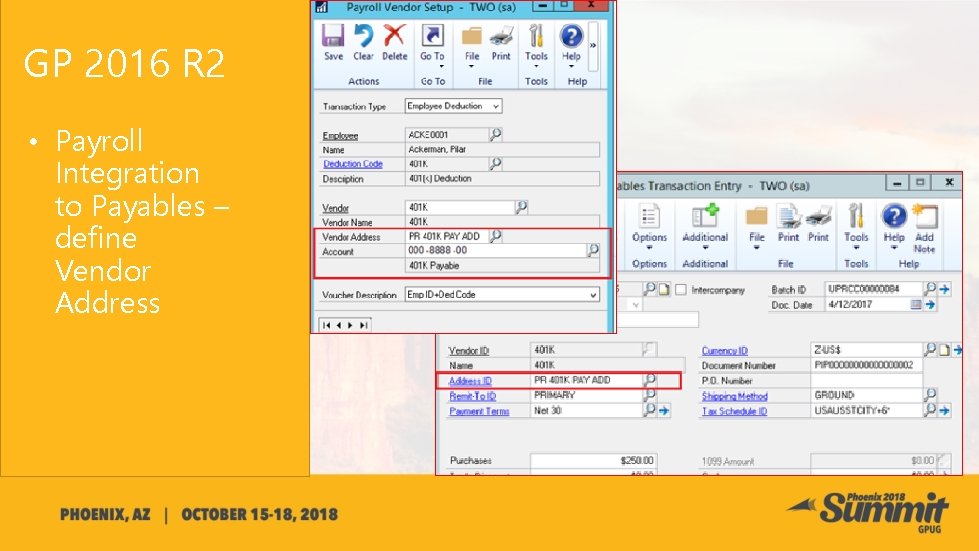This screenshot has height=551, width=979.
Task: Click the Doc. Date field showing 4/12/2017
Action: click(867, 305)
